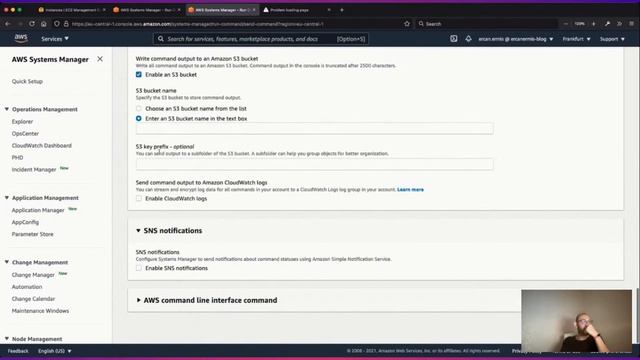The image size is (640, 360).
Task: Open the Frankfurt region dropdown
Action: pos(576,39)
